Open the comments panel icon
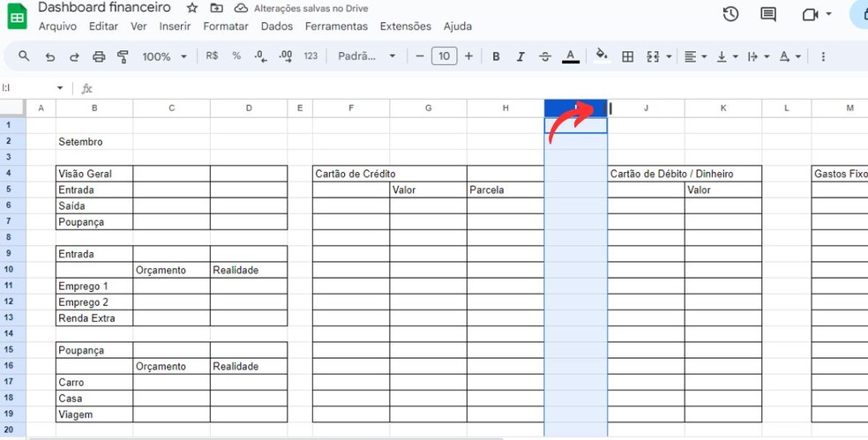 [x=768, y=14]
